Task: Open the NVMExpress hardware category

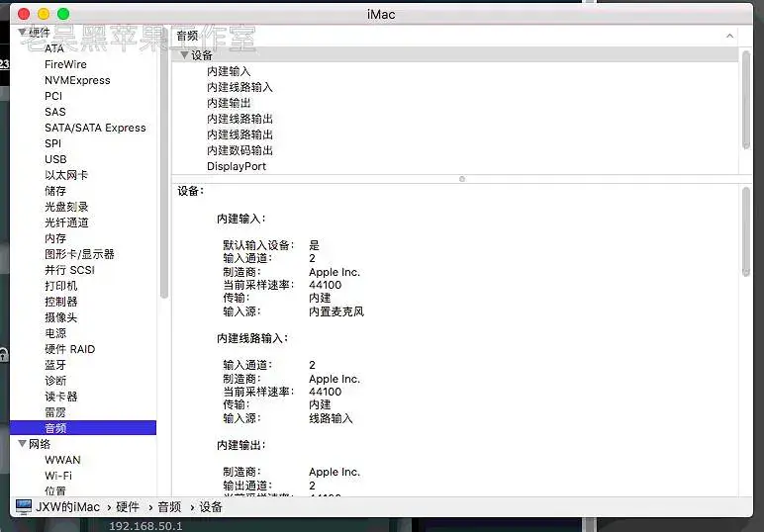Action: (77, 80)
